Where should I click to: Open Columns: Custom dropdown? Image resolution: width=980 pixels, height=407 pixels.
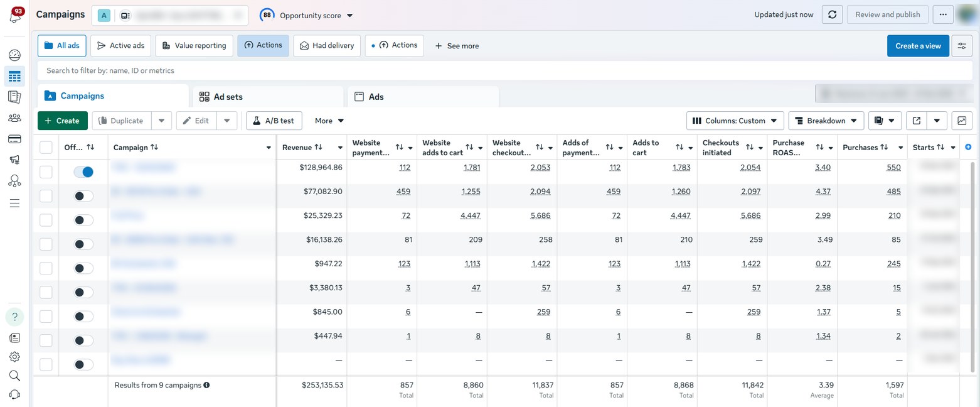click(736, 121)
